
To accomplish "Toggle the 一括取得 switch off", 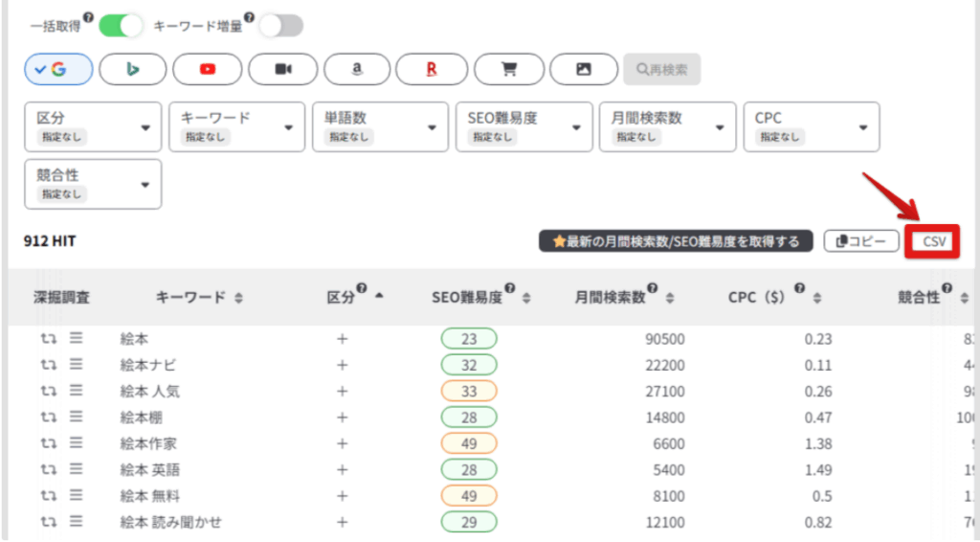I will point(120,25).
